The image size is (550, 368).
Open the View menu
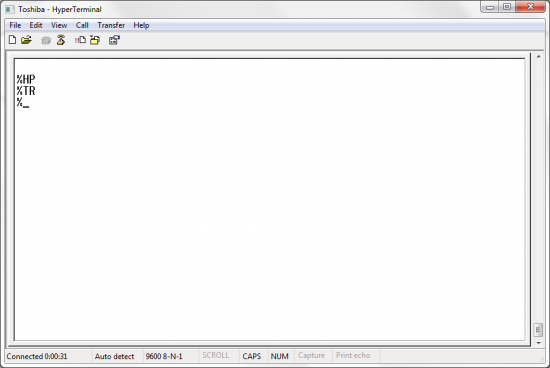(59, 25)
